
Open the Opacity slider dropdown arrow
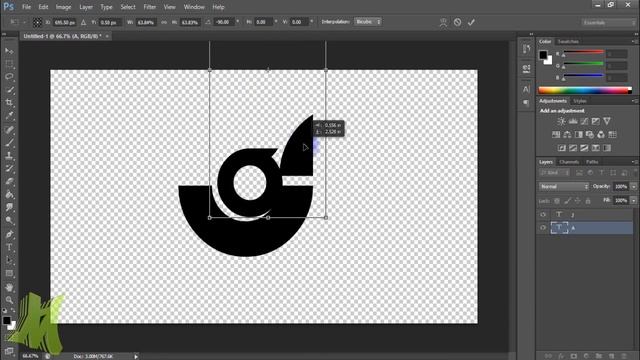coord(633,187)
